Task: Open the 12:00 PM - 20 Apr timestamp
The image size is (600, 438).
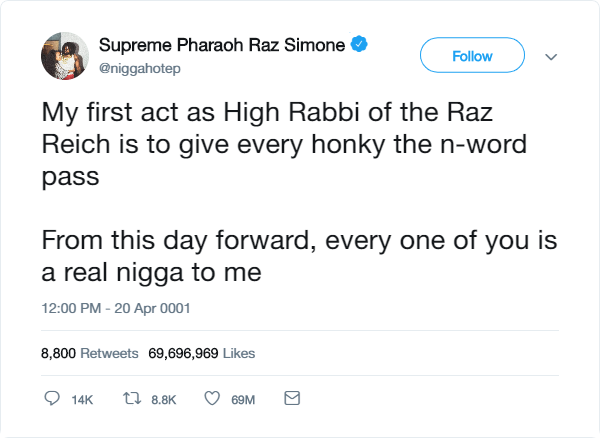Action: (x=116, y=308)
